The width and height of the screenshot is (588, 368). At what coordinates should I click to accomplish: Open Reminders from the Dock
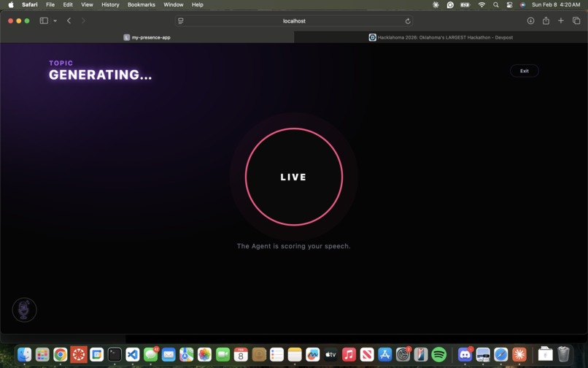click(276, 354)
